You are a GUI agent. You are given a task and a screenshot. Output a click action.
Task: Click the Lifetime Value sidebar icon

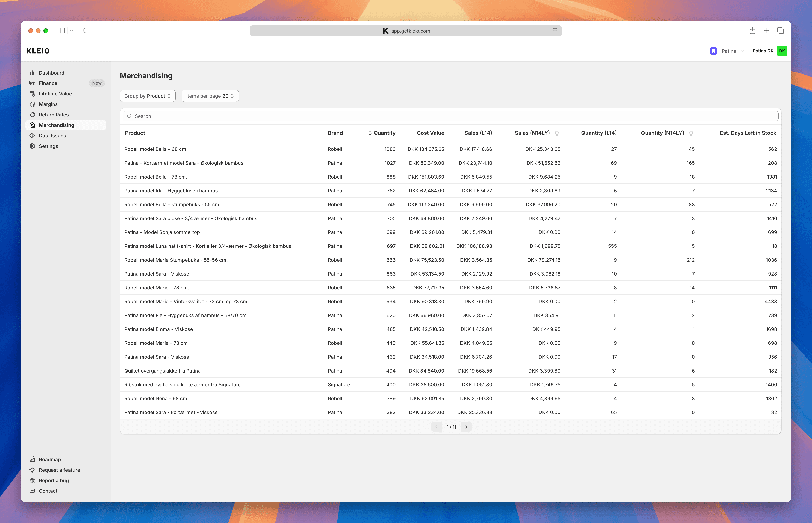(32, 94)
